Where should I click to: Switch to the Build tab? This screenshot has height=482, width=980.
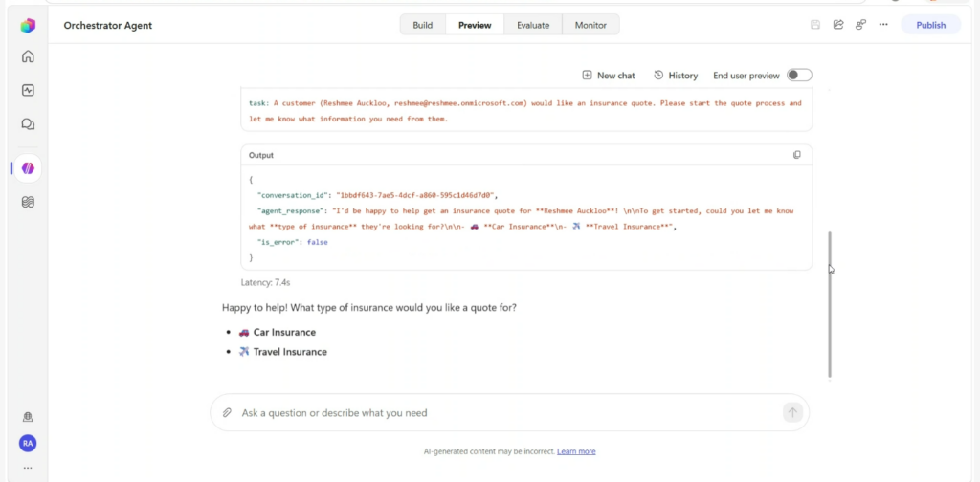pyautogui.click(x=422, y=25)
